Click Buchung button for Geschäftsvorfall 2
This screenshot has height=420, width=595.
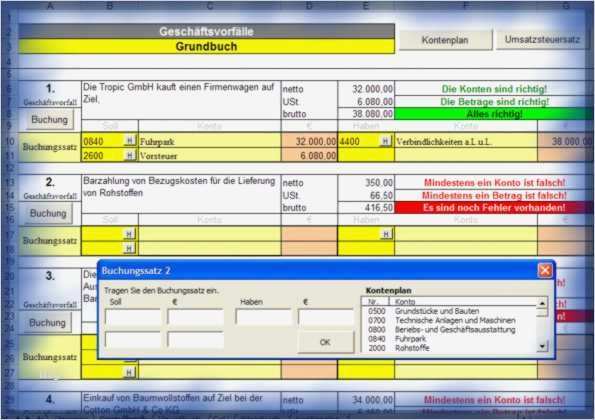click(x=48, y=214)
